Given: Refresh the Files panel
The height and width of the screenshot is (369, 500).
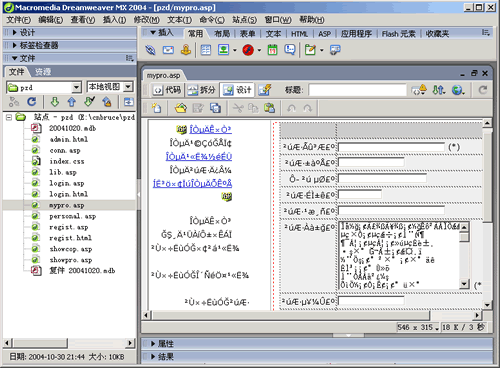Looking at the screenshot, I should click(x=32, y=102).
